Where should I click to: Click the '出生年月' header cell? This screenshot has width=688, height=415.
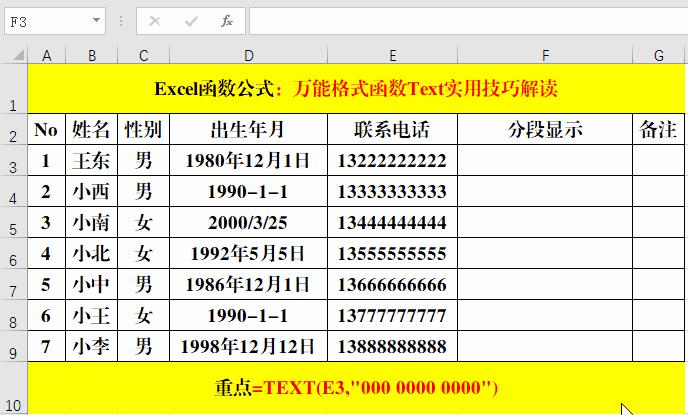point(248,129)
